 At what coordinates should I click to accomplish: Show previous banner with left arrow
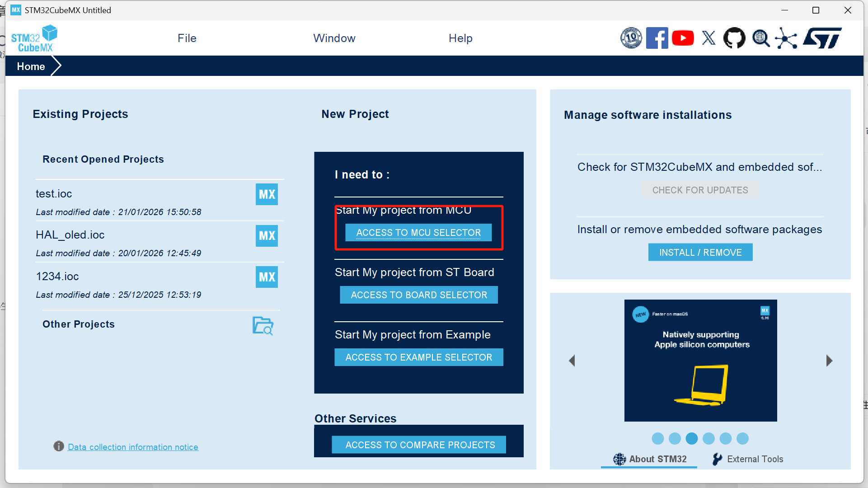(572, 361)
